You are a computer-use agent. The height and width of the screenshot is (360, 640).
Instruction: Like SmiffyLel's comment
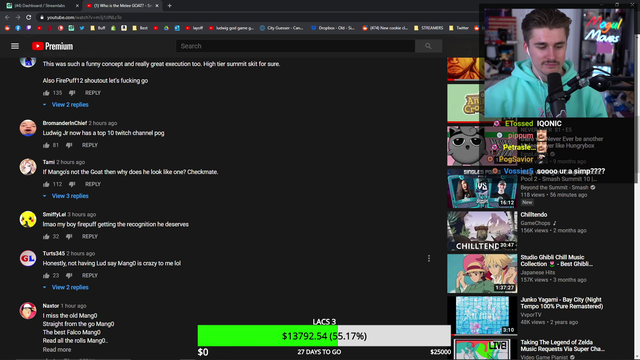click(46, 237)
